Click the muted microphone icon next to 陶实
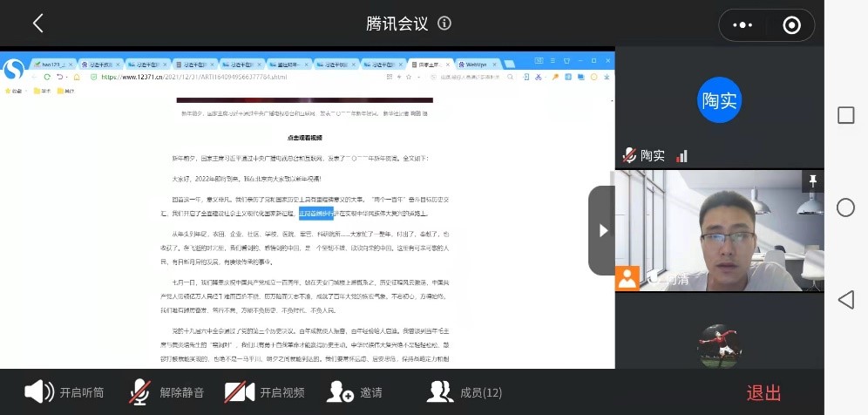 pos(628,156)
